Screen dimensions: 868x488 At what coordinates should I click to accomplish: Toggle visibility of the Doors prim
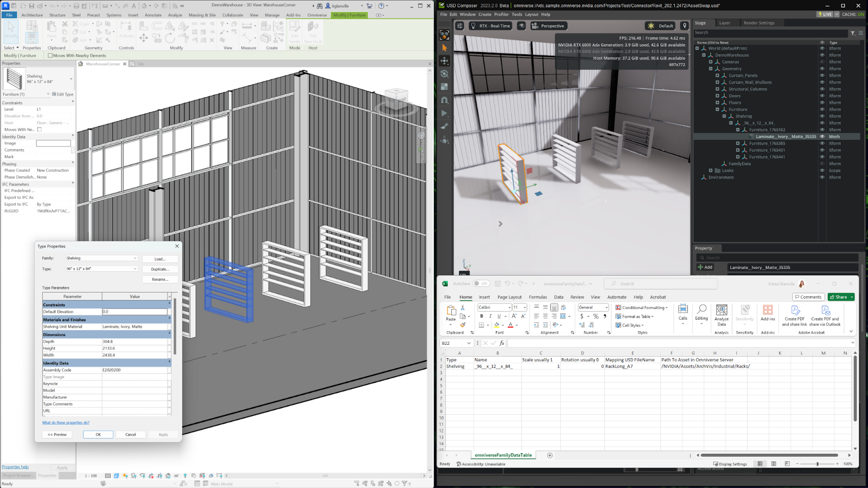click(822, 96)
